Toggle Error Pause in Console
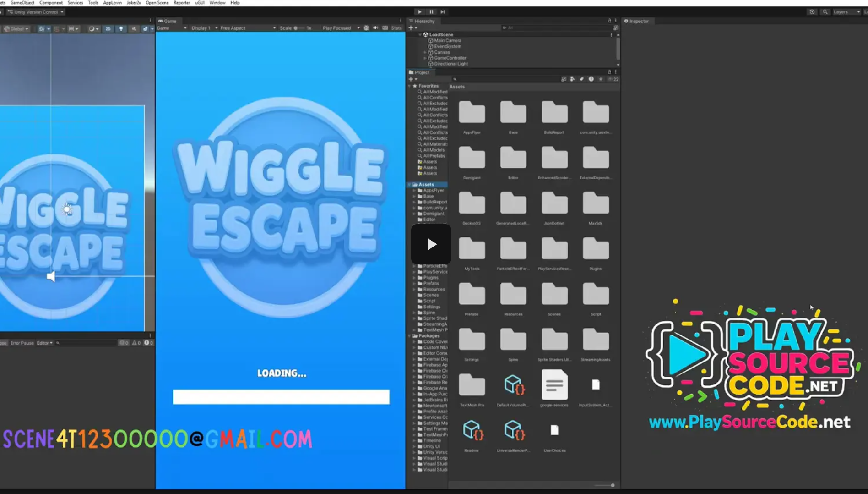This screenshot has width=868, height=494. point(22,343)
